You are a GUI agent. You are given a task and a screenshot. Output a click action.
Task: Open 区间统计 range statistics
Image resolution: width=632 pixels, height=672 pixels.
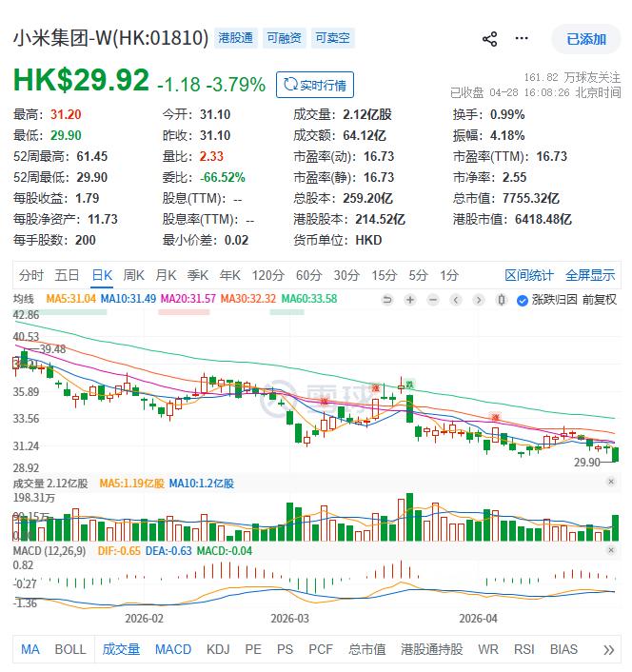tap(529, 275)
